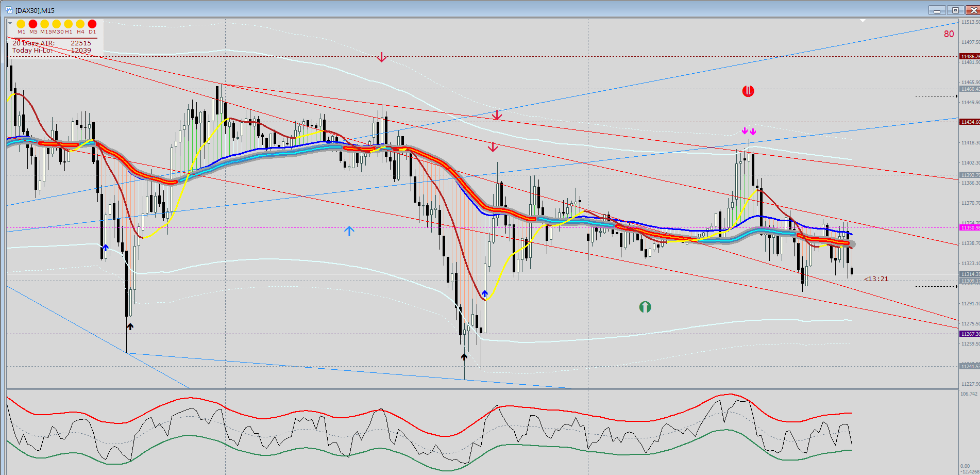
Task: Toggle the M1 timeframe yellow indicator
Action: click(21, 24)
